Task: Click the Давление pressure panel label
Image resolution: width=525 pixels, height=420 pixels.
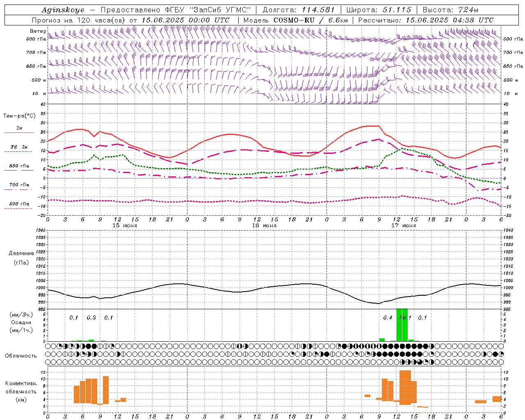Action: (21, 253)
